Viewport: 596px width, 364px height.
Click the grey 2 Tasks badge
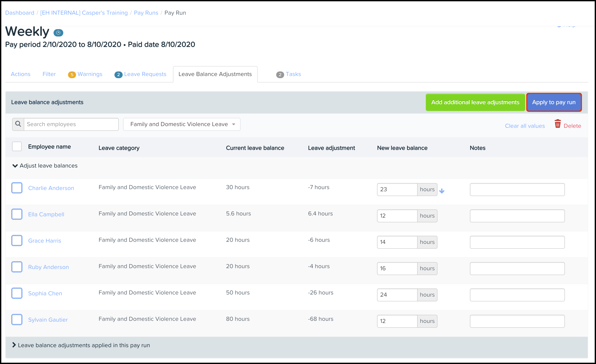coord(280,74)
